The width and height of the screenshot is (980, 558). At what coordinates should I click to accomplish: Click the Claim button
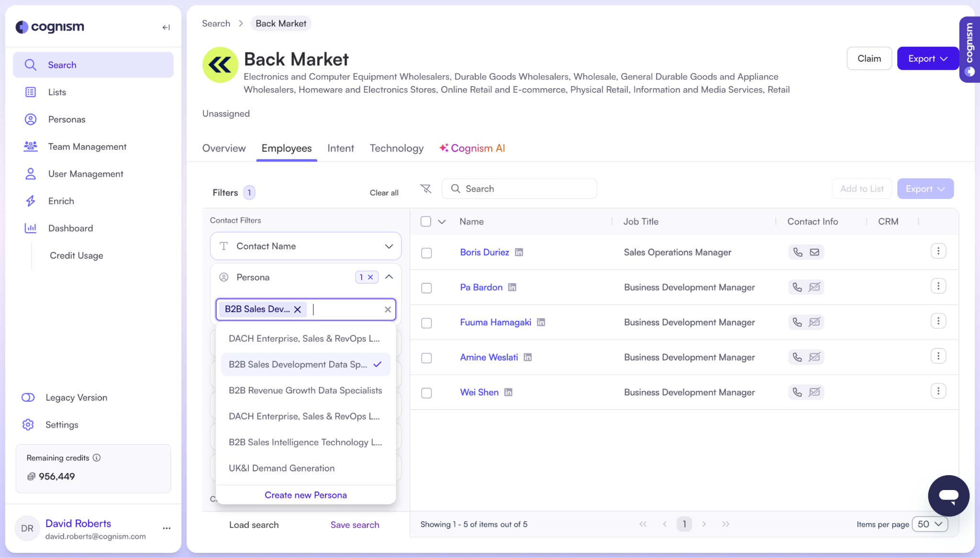point(869,58)
